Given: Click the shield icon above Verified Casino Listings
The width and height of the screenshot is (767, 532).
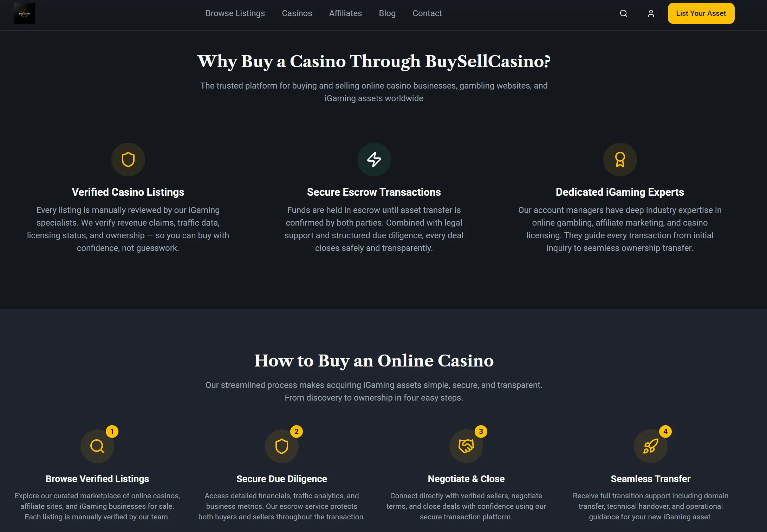Looking at the screenshot, I should pyautogui.click(x=128, y=160).
